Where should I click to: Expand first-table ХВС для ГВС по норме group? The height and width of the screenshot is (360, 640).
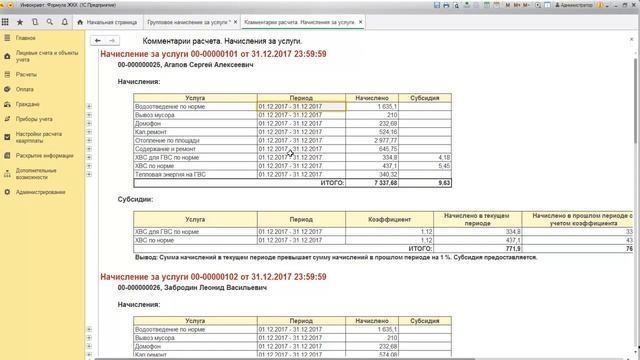click(x=89, y=158)
